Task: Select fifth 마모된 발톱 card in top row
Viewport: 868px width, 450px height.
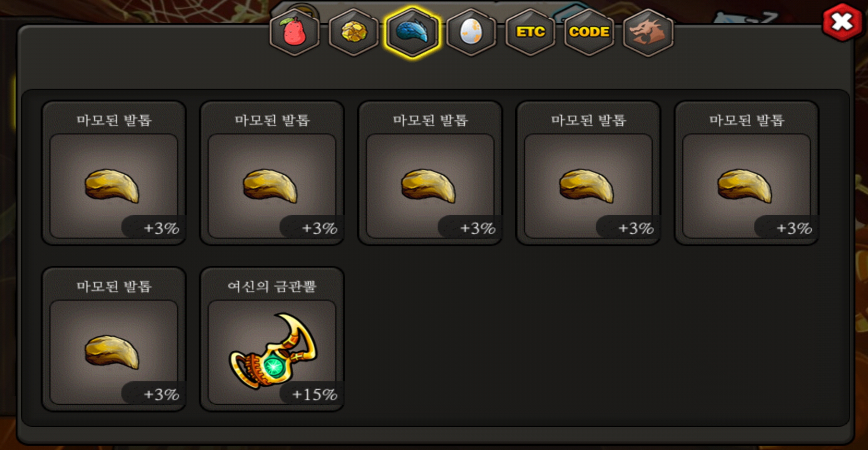Action: pos(746,173)
